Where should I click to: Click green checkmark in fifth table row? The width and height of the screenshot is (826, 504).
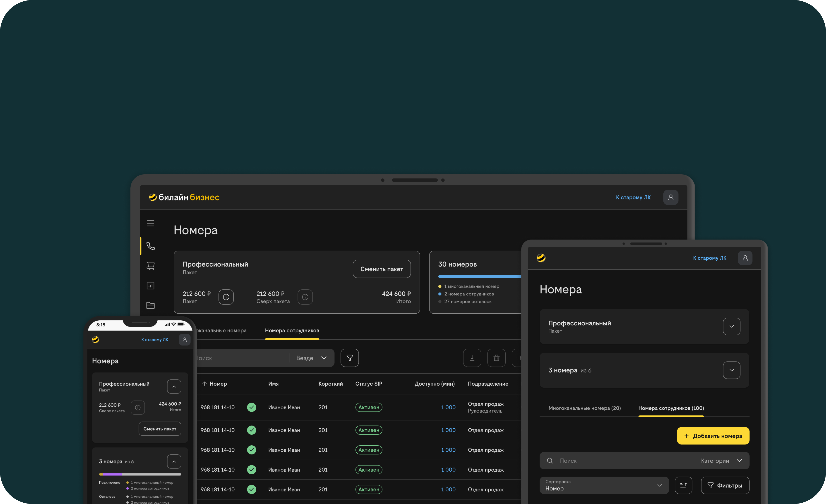pyautogui.click(x=251, y=489)
